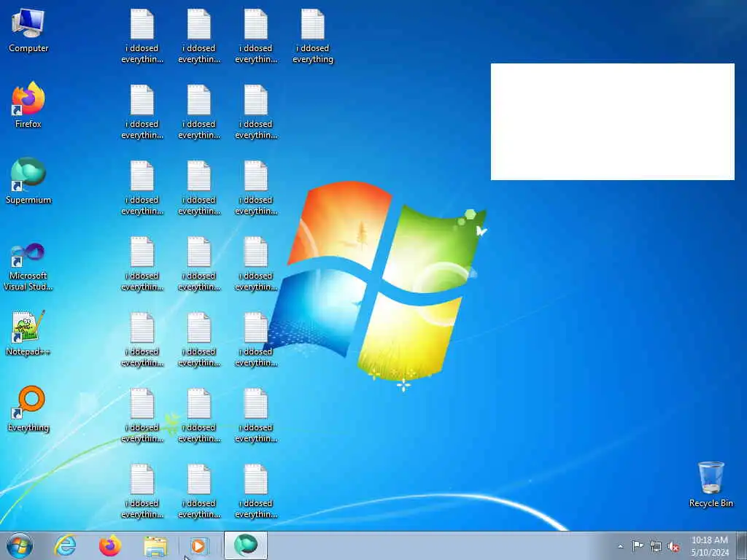Select the Notepad++ desktop shortcut
The width and height of the screenshot is (747, 560).
point(28,333)
